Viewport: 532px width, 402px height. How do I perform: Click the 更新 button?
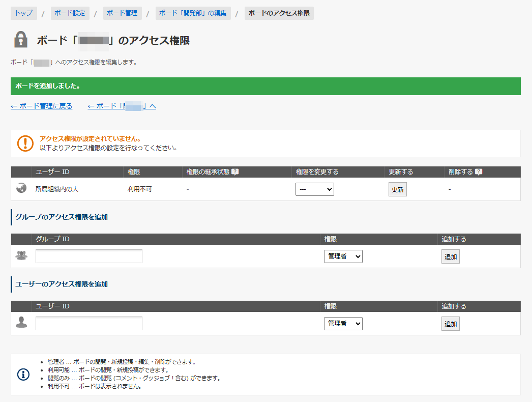tap(397, 189)
